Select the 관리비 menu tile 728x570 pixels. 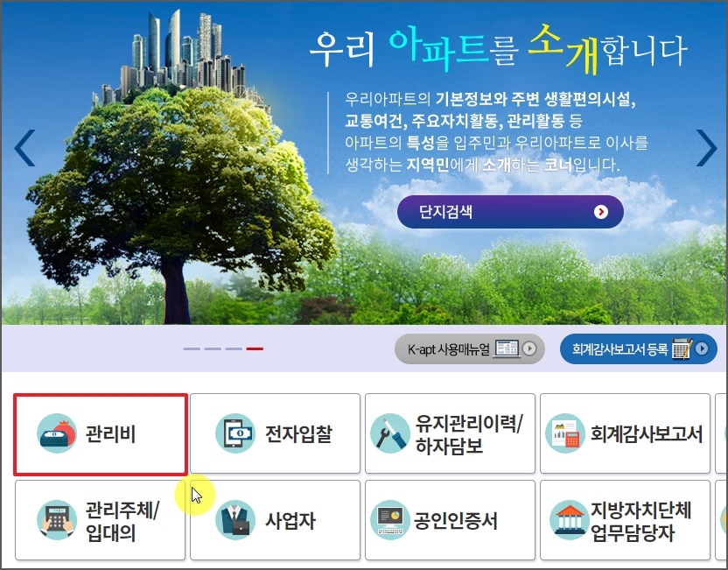tap(101, 434)
